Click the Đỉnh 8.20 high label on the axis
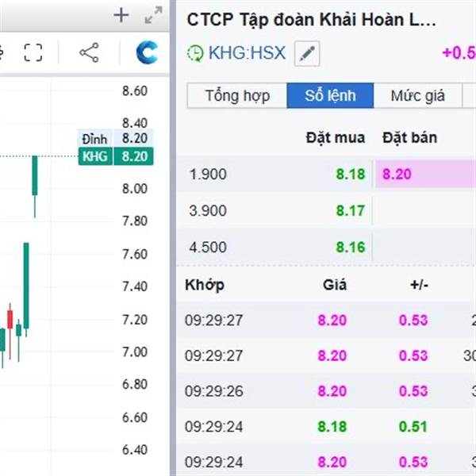 click(x=116, y=139)
